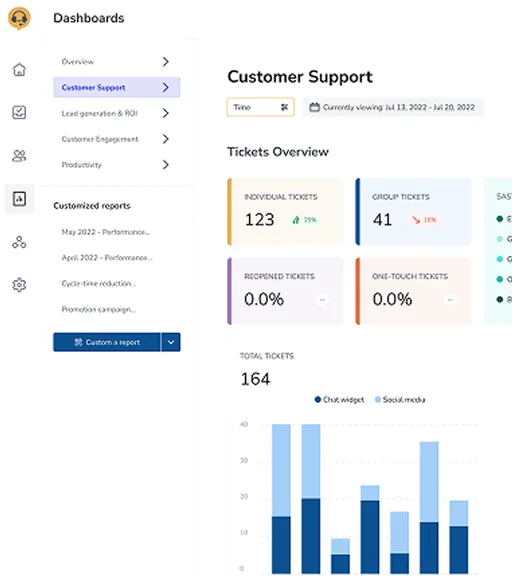Screen dimensions: 512x578
Task: Click the Customized reports heading
Action: [x=92, y=206]
